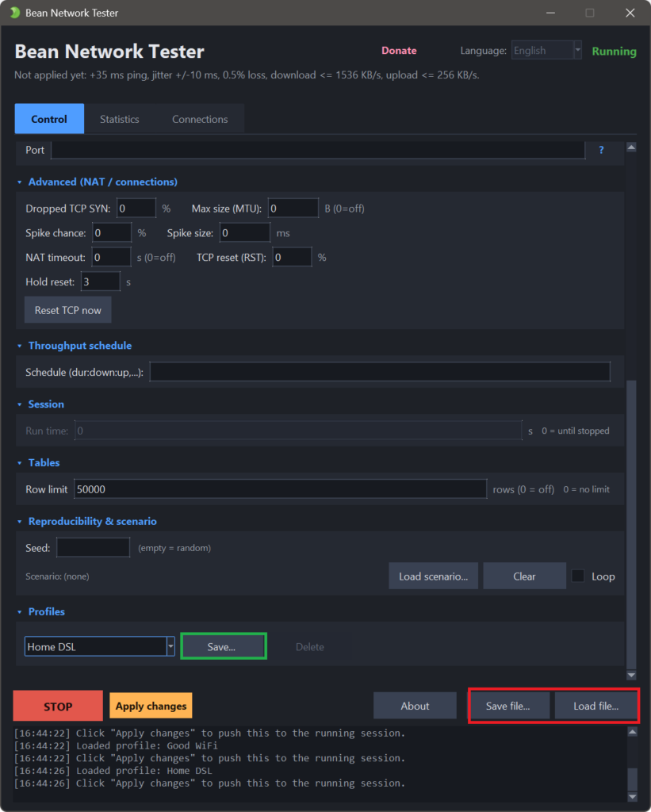
Task: Click the Spike chance field
Action: [112, 233]
